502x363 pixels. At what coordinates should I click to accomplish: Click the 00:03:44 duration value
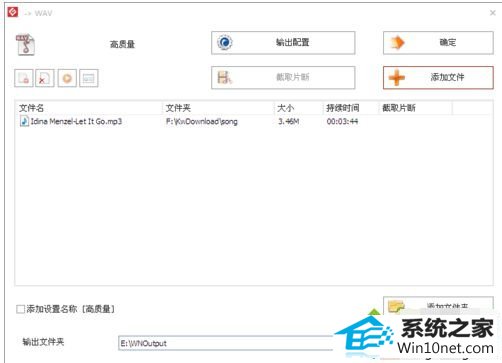[342, 121]
